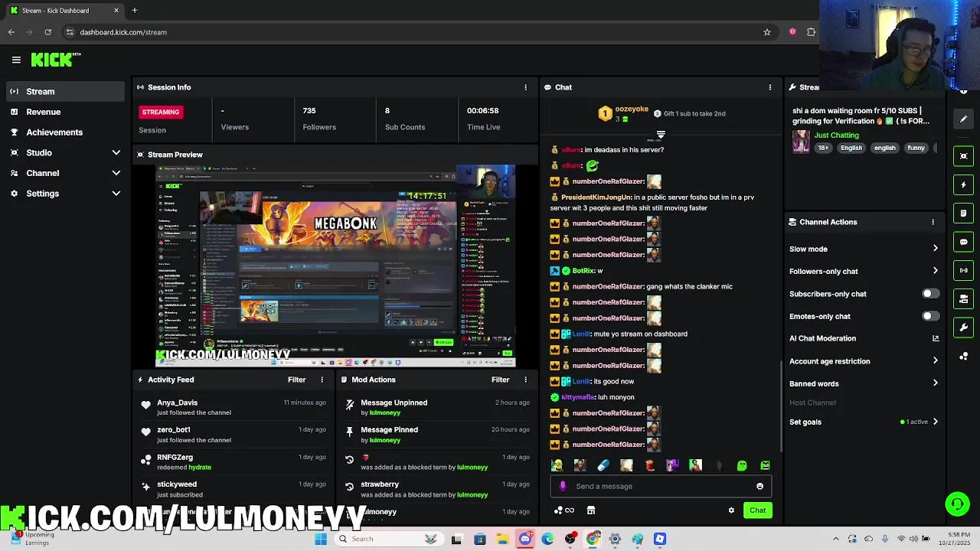Click lulmoneyy under Message Unpinned

385,412
